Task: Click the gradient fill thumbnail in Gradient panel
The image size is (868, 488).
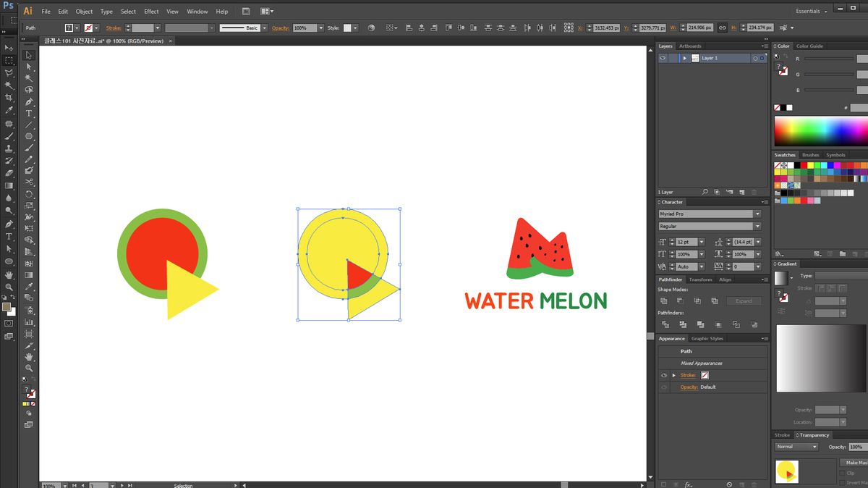Action: [781, 278]
